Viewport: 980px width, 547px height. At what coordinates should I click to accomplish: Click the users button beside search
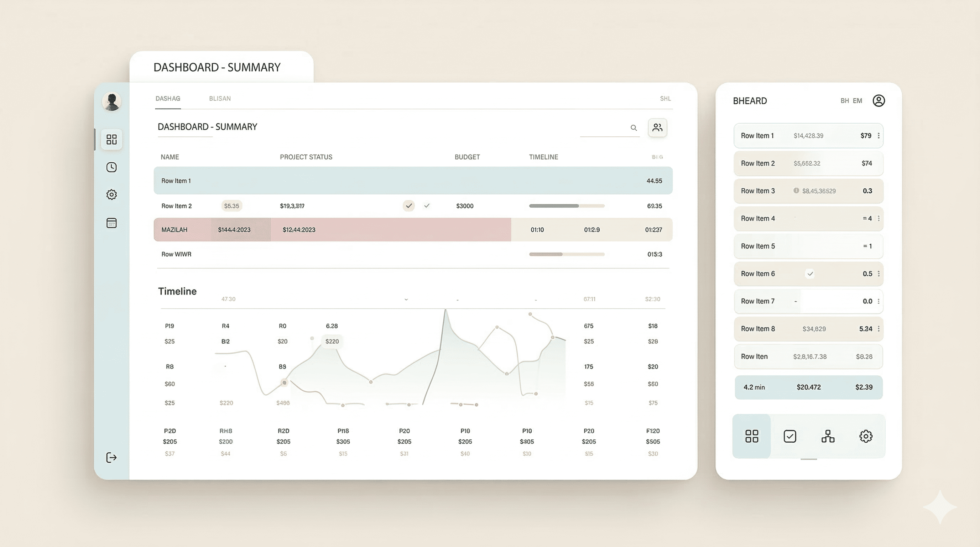pos(657,128)
